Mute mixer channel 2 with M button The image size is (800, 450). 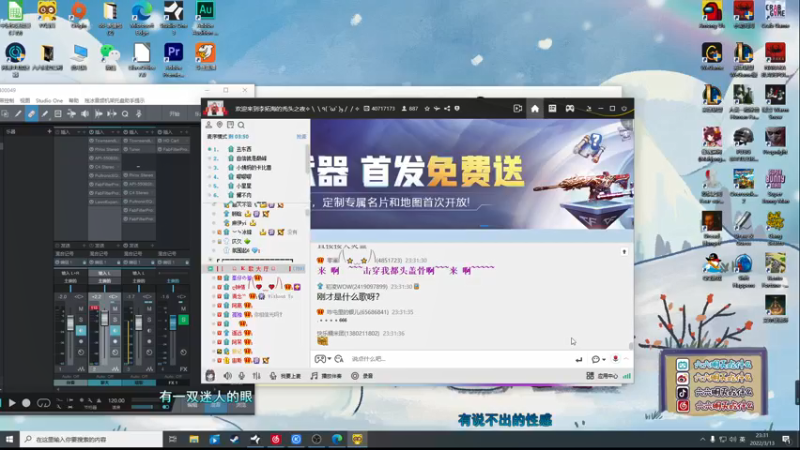click(x=115, y=309)
